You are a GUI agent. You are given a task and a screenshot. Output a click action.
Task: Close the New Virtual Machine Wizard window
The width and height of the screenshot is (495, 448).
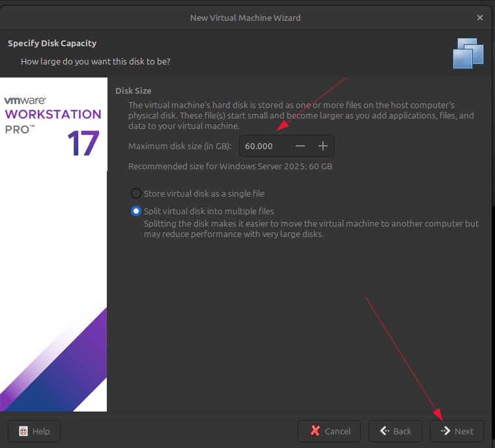(x=480, y=18)
